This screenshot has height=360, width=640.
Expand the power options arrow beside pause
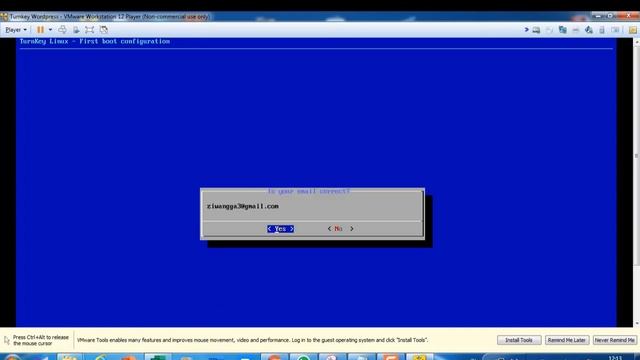(50, 30)
